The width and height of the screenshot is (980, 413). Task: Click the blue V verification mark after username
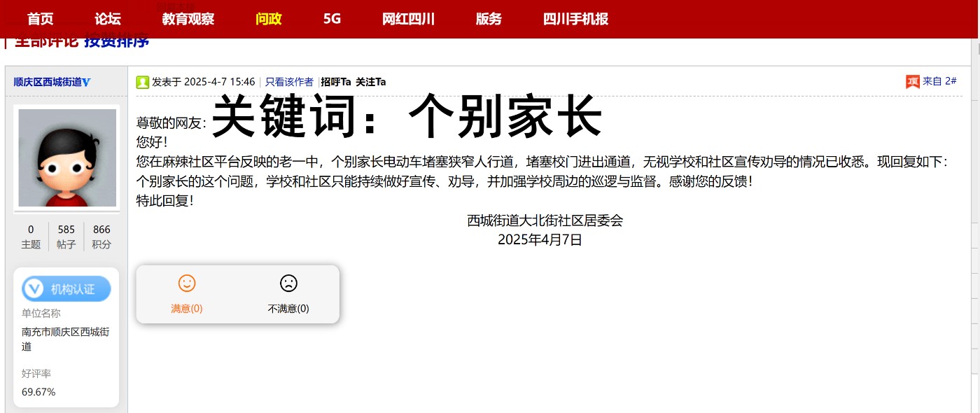point(87,83)
